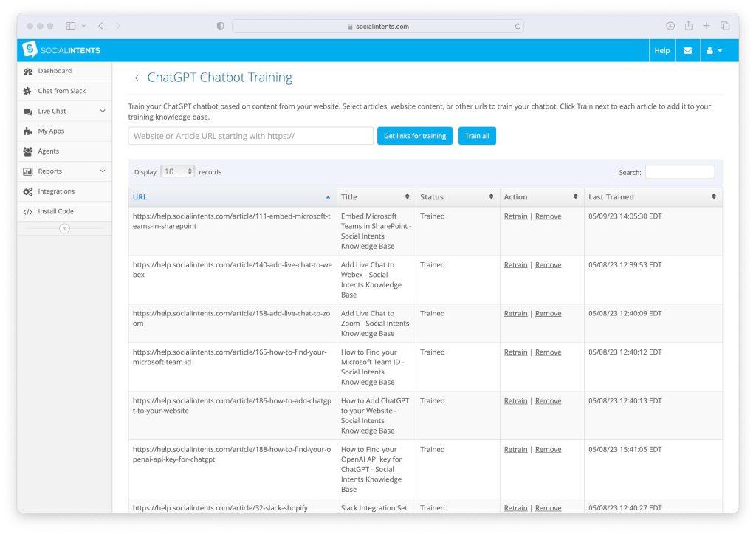
Task: Reload the page in Safari
Action: pyautogui.click(x=518, y=26)
